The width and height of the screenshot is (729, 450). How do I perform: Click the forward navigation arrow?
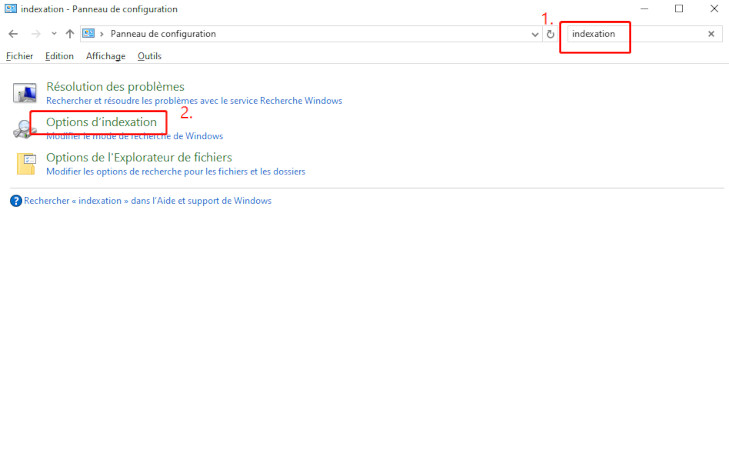(35, 34)
